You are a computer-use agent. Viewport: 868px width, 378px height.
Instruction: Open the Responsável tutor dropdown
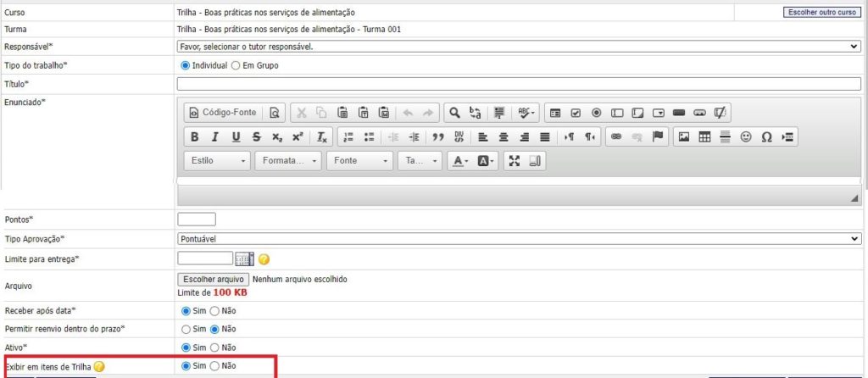point(519,47)
